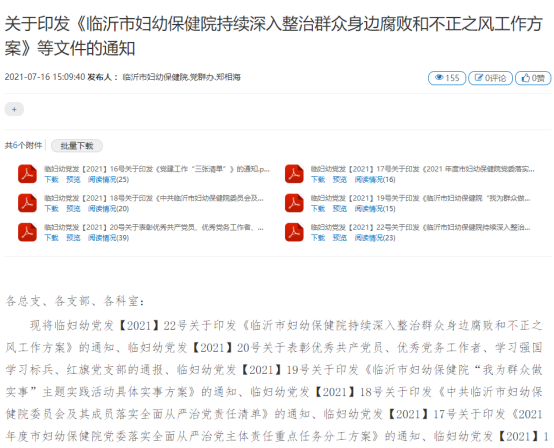Preview the 18号 attachment via 预览 link
This screenshot has width=554, height=448.
tap(73, 209)
